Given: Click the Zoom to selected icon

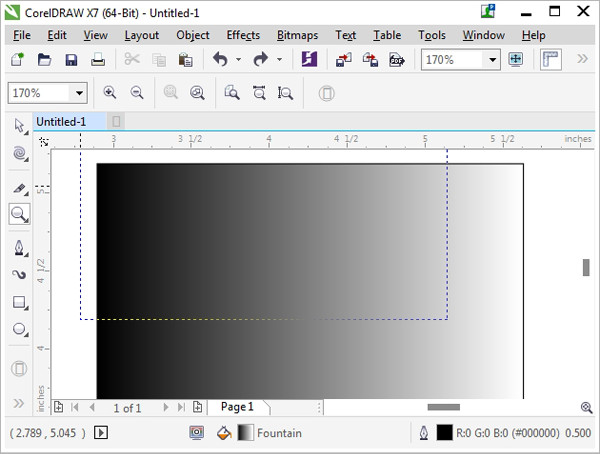Looking at the screenshot, I should tap(171, 93).
